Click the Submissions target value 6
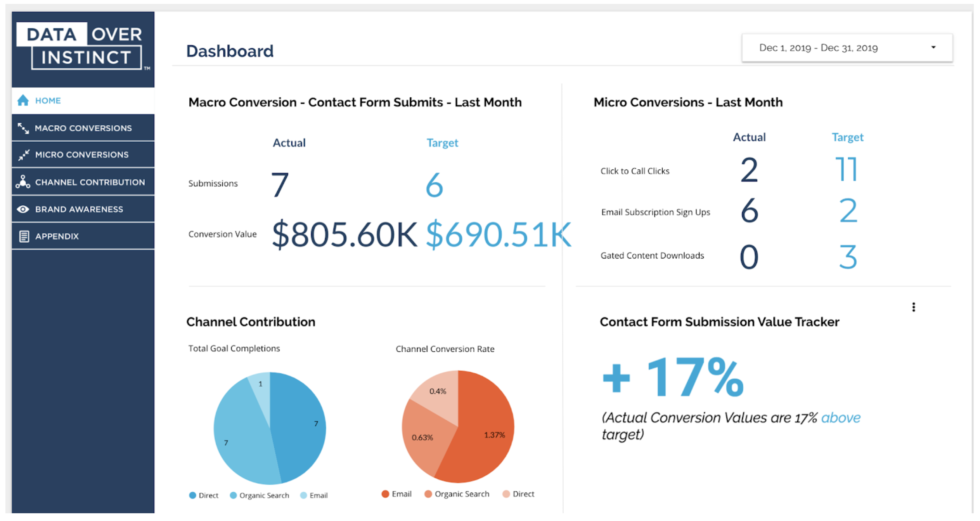 [434, 185]
